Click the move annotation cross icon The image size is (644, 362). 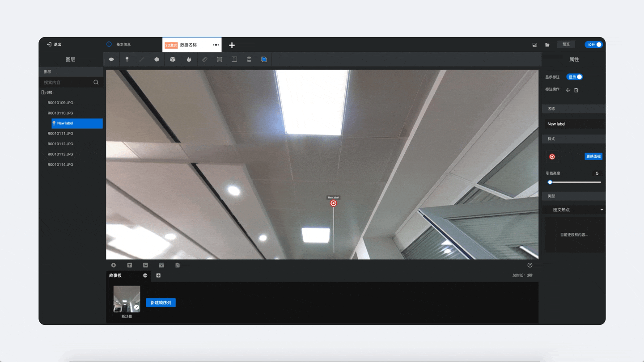(568, 90)
